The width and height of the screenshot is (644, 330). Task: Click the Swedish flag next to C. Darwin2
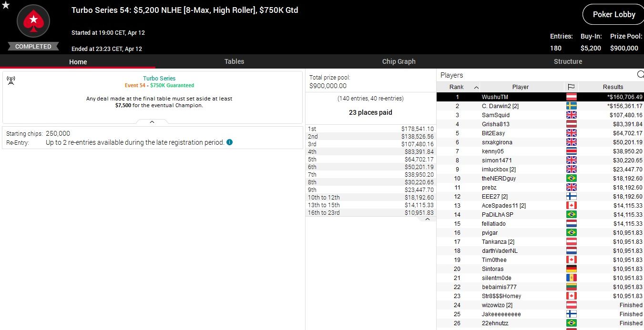point(571,106)
